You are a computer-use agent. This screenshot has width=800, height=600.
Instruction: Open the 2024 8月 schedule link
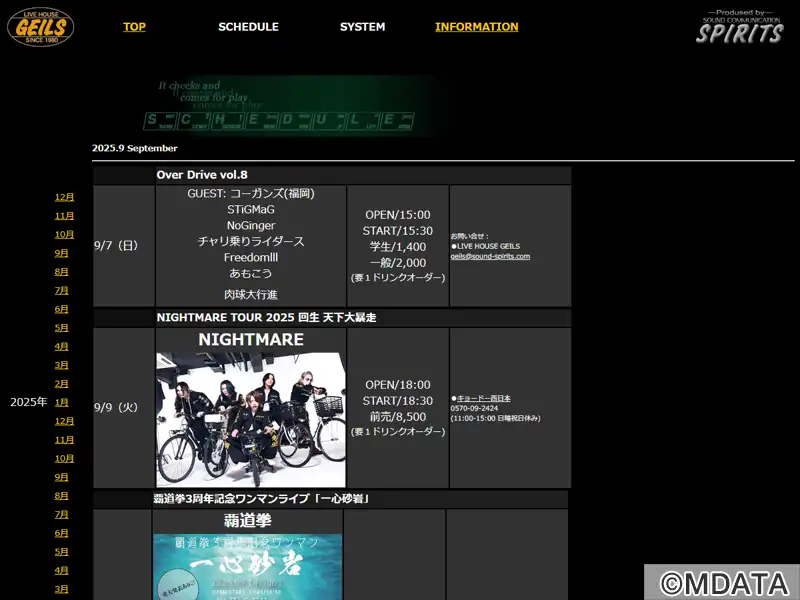(x=61, y=496)
